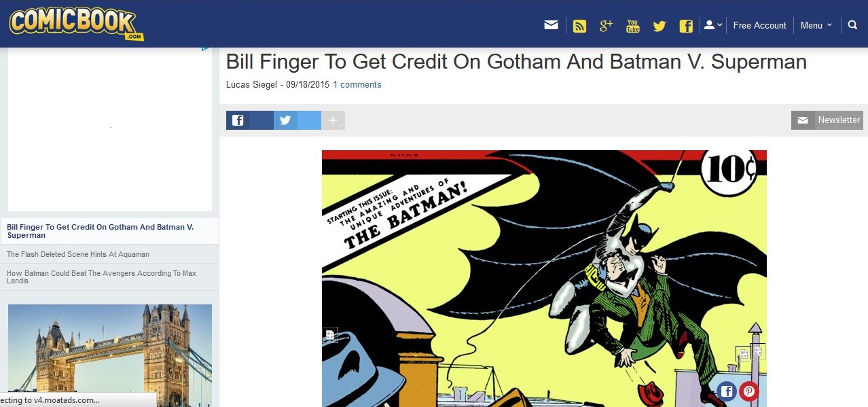Open the RSS feed icon
868x407 pixels.
click(579, 26)
